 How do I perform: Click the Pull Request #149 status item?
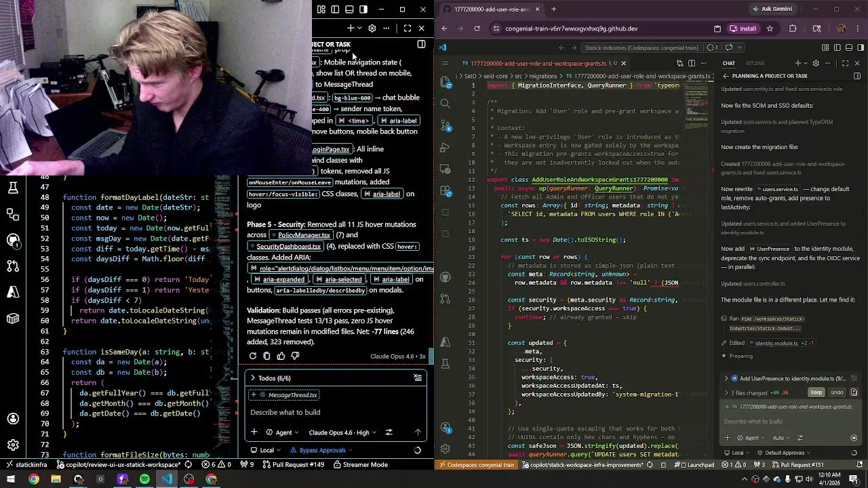(x=293, y=464)
